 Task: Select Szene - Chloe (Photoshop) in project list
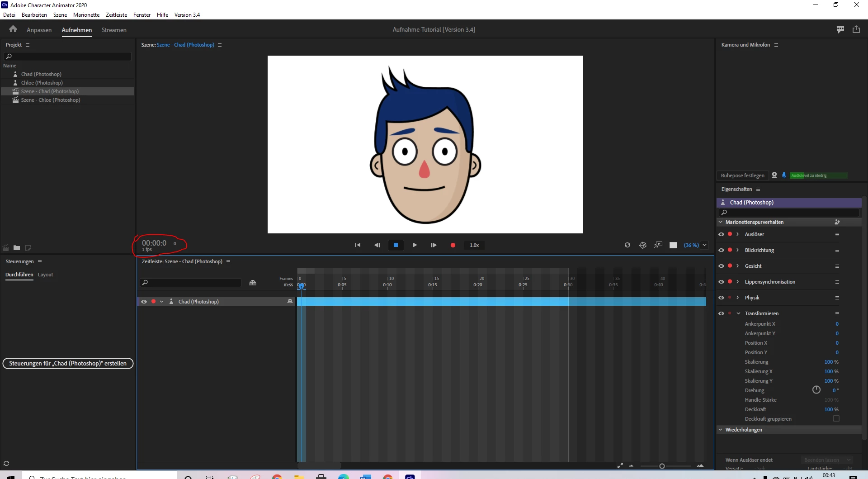(x=51, y=100)
